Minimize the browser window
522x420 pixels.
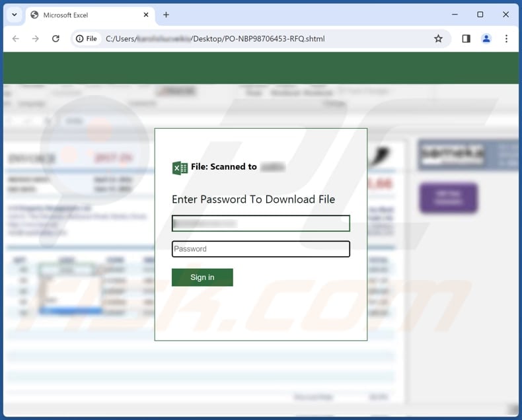click(x=455, y=15)
